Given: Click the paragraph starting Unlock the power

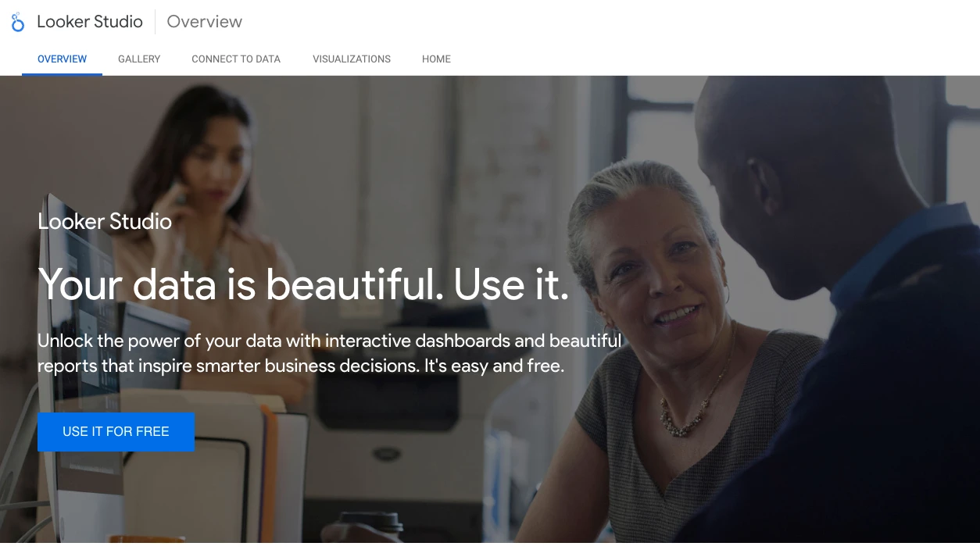Looking at the screenshot, I should pyautogui.click(x=330, y=353).
